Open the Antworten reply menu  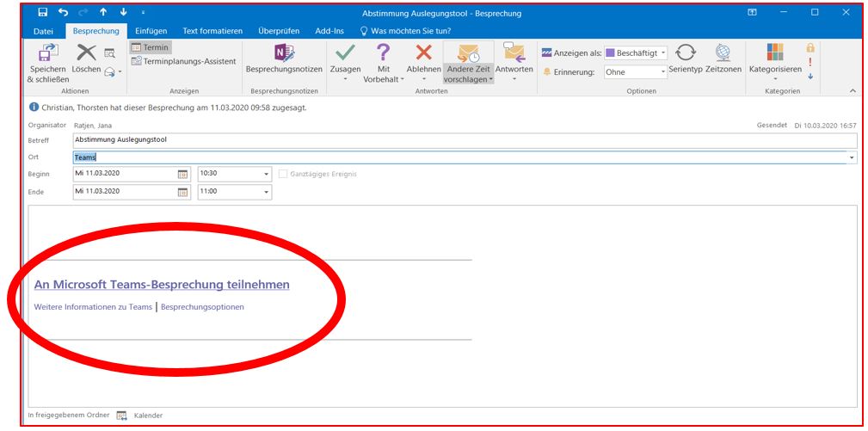pyautogui.click(x=514, y=62)
